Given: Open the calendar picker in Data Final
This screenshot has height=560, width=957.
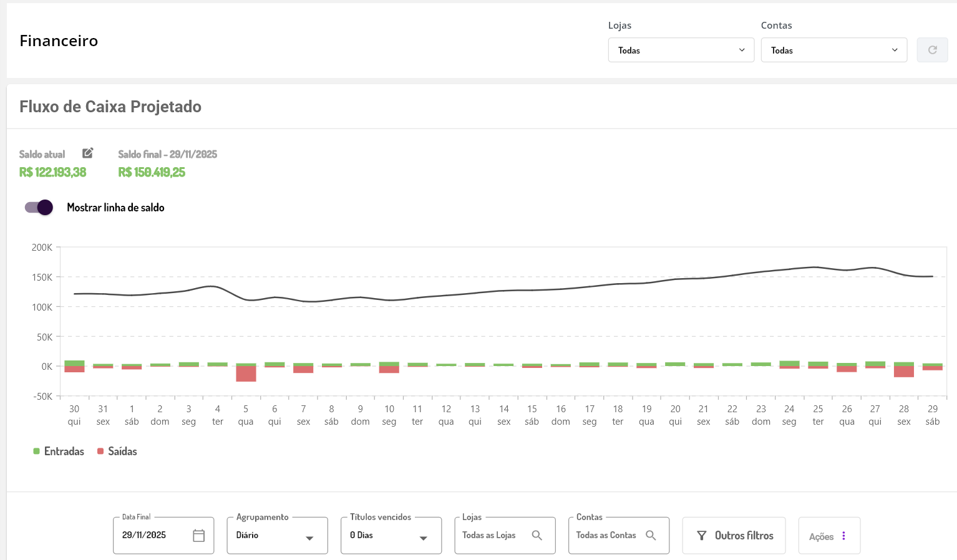Looking at the screenshot, I should pyautogui.click(x=198, y=536).
